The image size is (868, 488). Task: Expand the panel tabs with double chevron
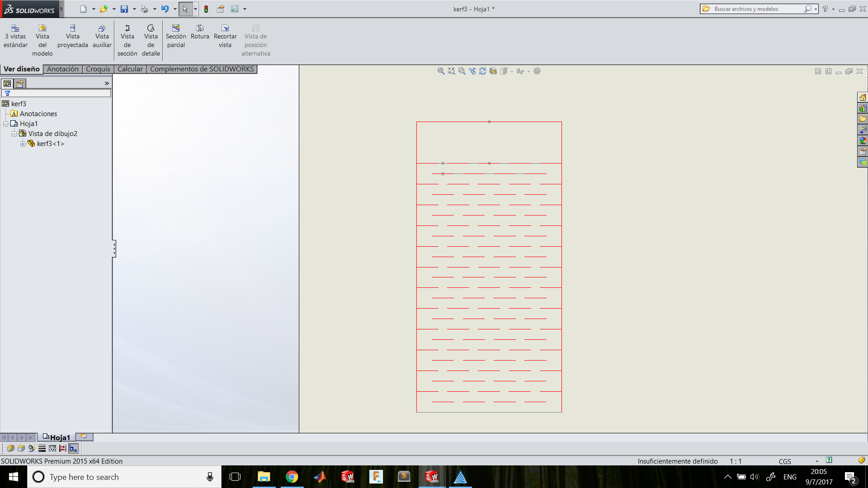(x=107, y=84)
